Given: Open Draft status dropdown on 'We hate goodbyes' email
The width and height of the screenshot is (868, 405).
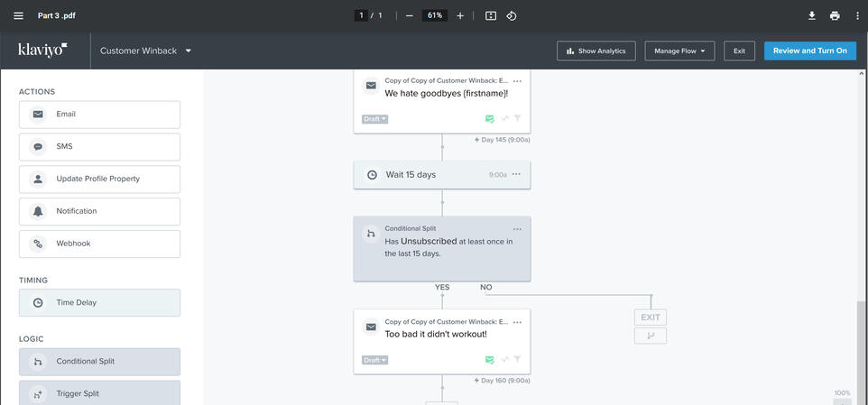Looking at the screenshot, I should coord(374,119).
